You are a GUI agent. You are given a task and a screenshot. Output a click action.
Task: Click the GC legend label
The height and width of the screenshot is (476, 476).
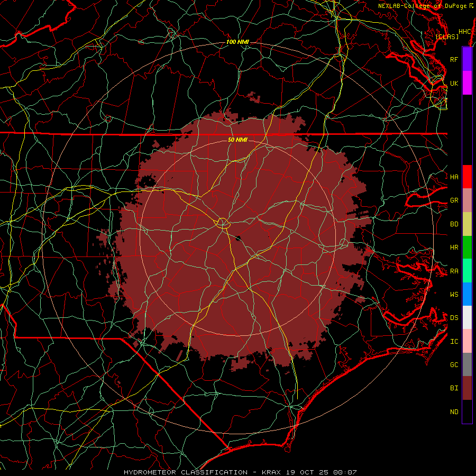coord(454,365)
